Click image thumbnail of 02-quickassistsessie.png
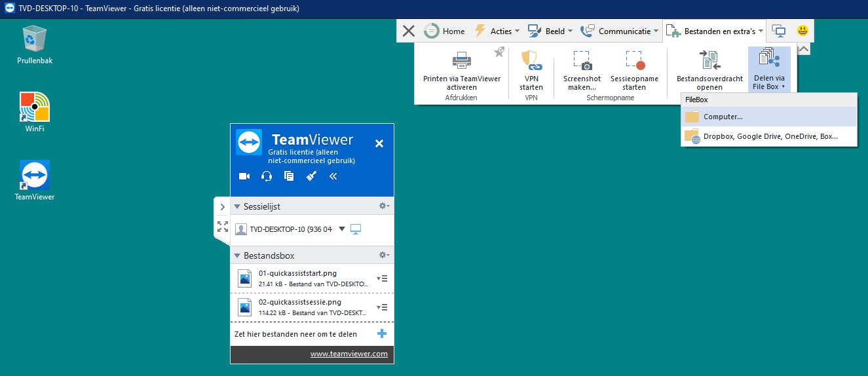Screen dimensions: 868x376 click(x=244, y=307)
